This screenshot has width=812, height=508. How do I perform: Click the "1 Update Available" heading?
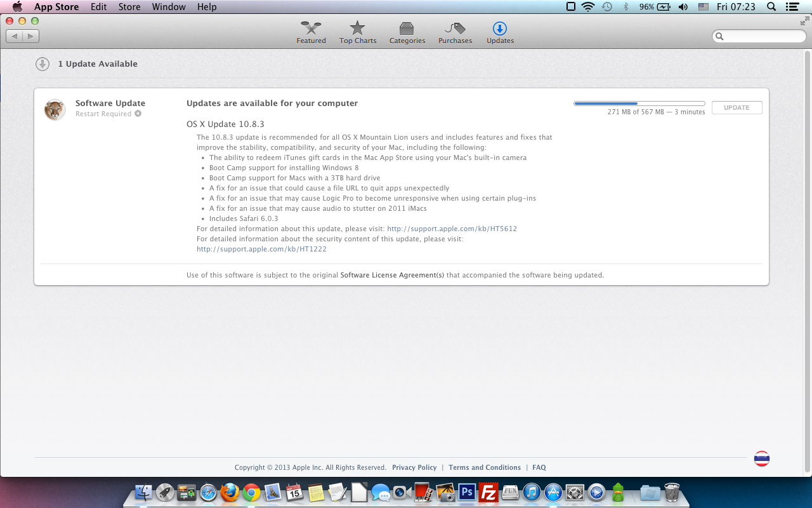click(x=98, y=63)
